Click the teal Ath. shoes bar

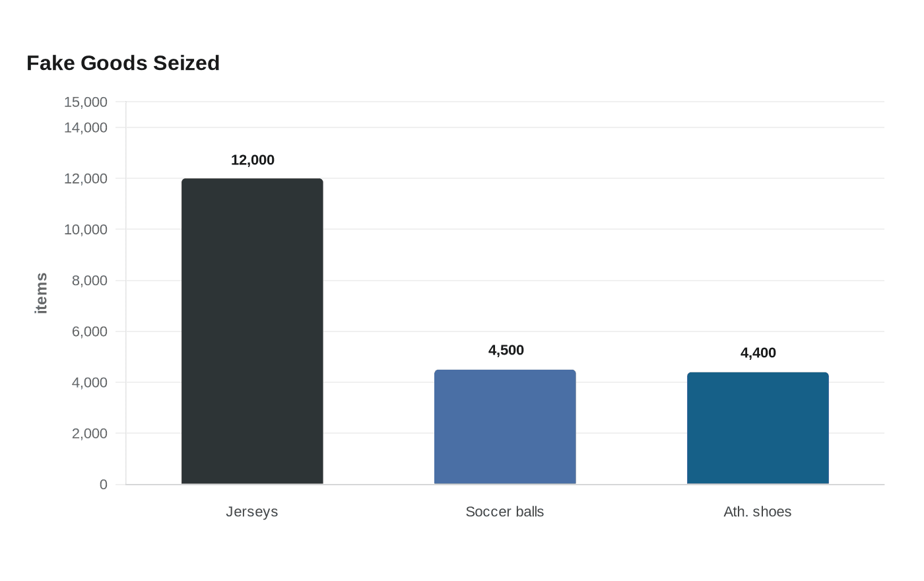[x=758, y=428]
